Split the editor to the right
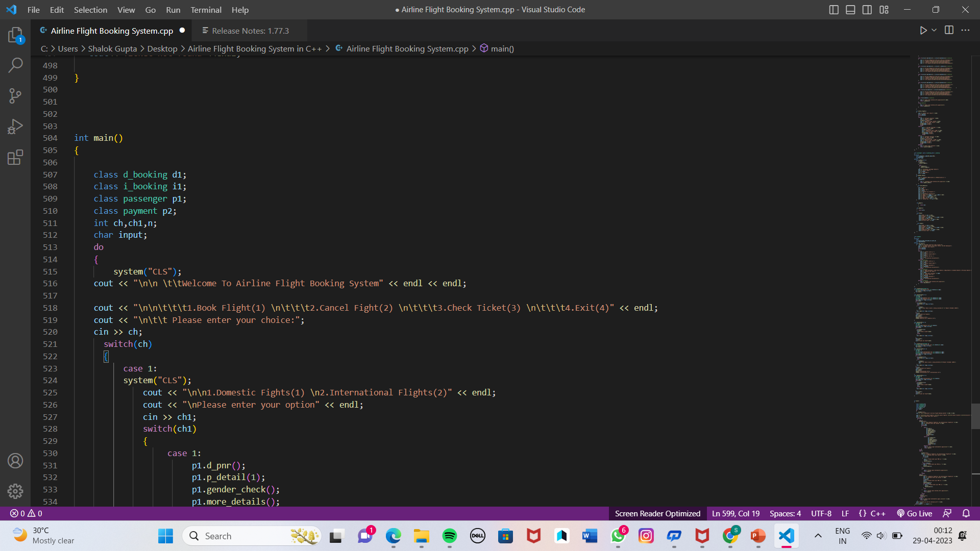 pos(949,30)
